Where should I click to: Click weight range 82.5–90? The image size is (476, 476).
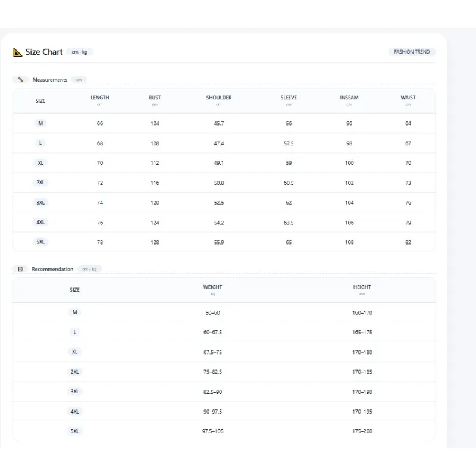(213, 392)
